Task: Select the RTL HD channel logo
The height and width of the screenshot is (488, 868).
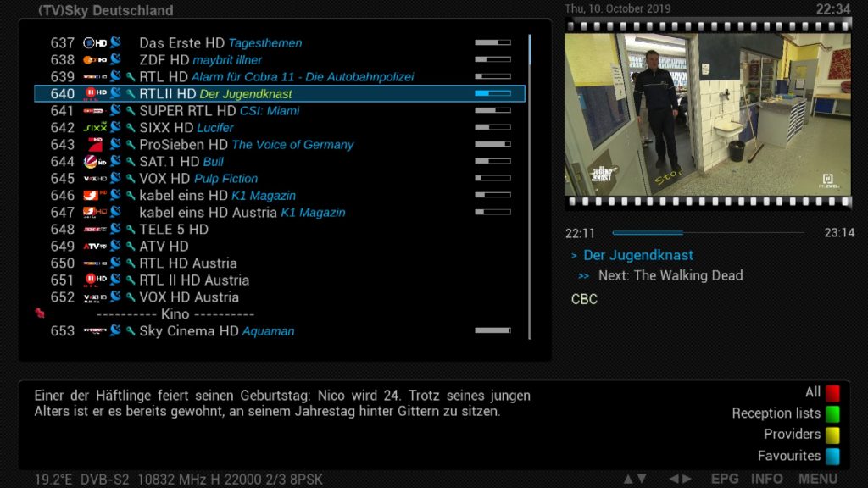Action: [x=95, y=77]
